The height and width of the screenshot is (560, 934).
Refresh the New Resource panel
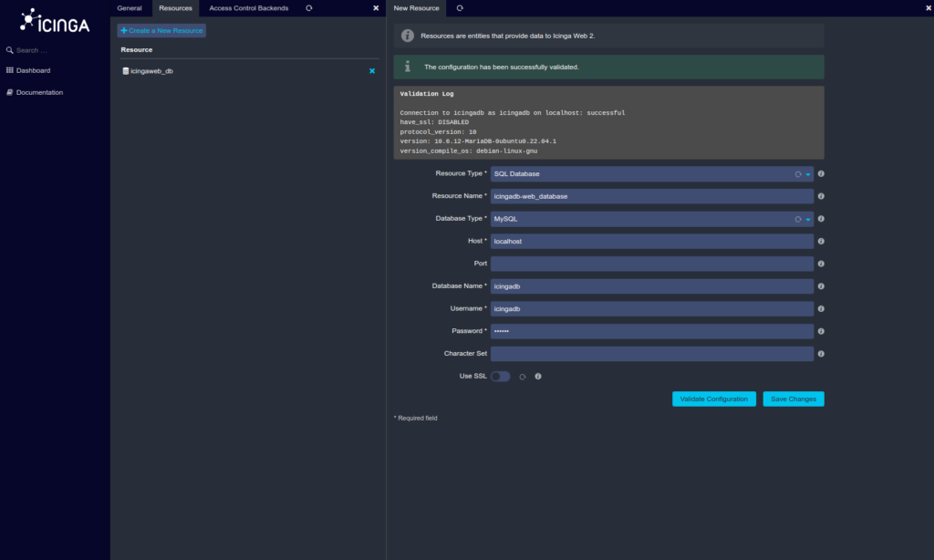[x=459, y=7]
